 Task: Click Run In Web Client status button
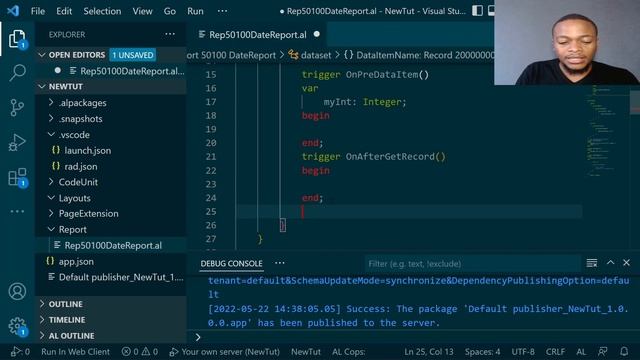pyautogui.click(x=76, y=351)
